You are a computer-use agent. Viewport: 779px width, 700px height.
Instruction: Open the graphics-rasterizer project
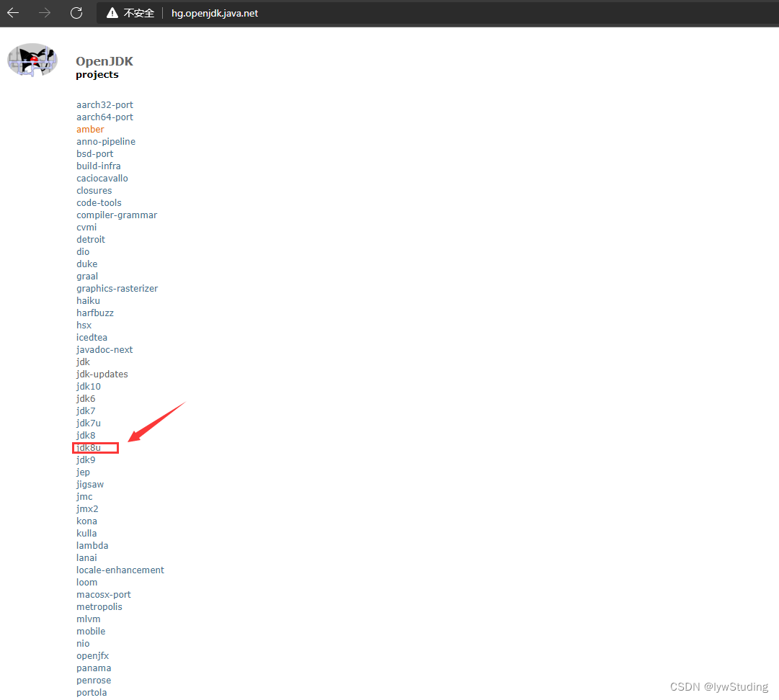(x=117, y=289)
